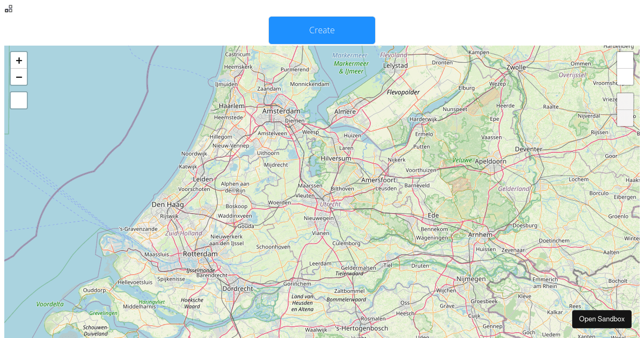Click the Markermeer water area label
This screenshot has width=644, height=338.
click(x=350, y=55)
